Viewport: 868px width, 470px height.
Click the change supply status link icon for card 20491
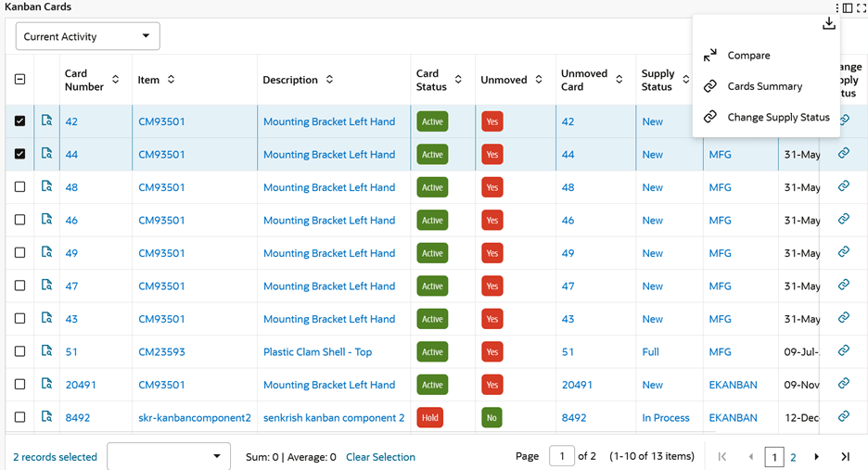pos(844,383)
